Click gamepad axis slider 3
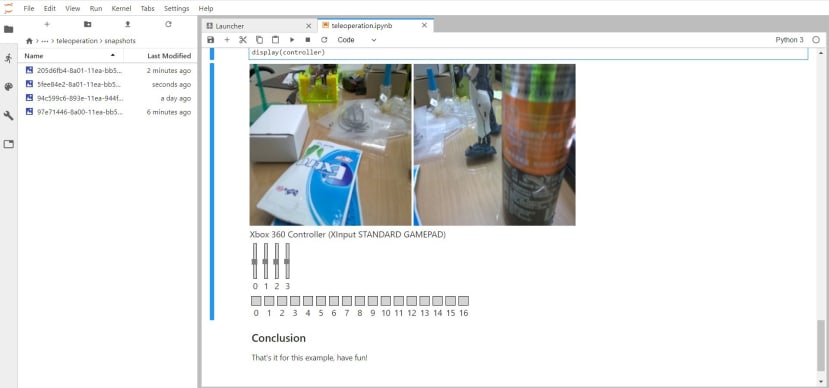Screen dimensions: 829x388 tap(287, 261)
